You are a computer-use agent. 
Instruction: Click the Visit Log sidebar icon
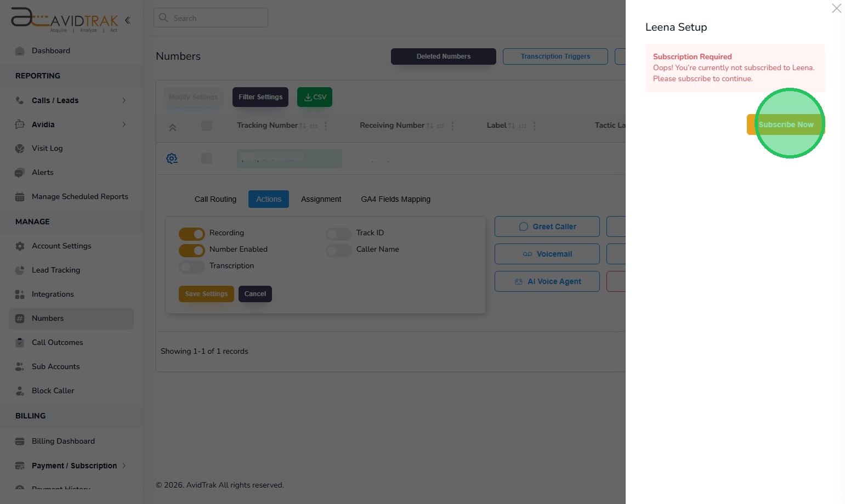pos(20,149)
